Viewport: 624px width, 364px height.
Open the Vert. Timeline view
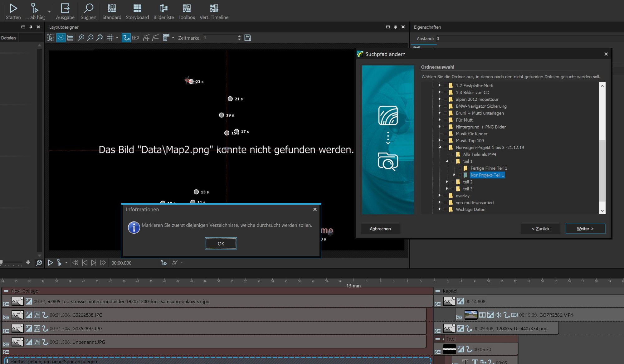point(214,12)
